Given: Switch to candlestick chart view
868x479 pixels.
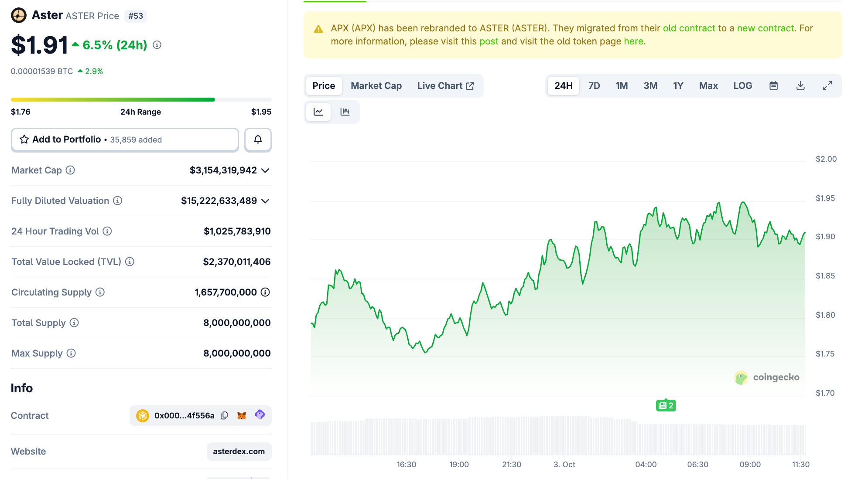Looking at the screenshot, I should pyautogui.click(x=345, y=112).
